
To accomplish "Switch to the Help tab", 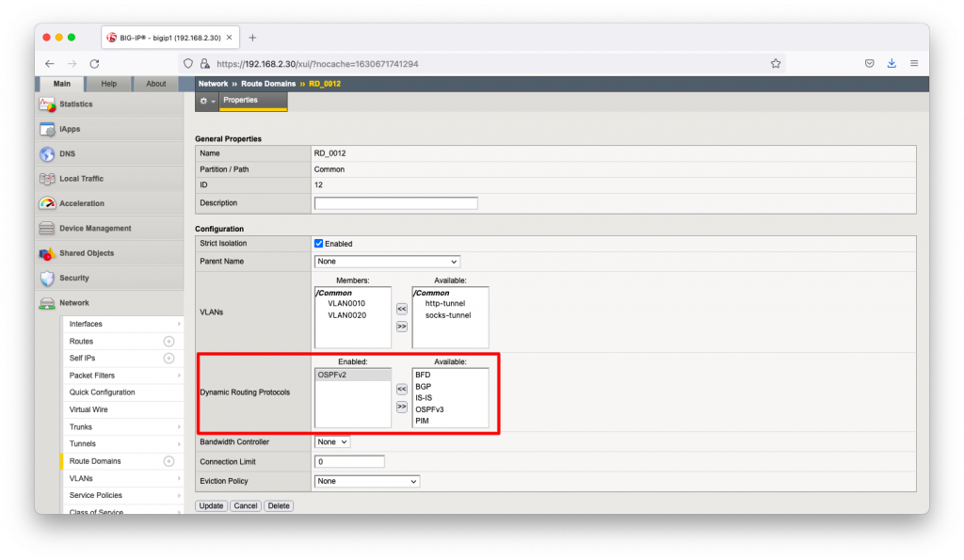I will 109,84.
